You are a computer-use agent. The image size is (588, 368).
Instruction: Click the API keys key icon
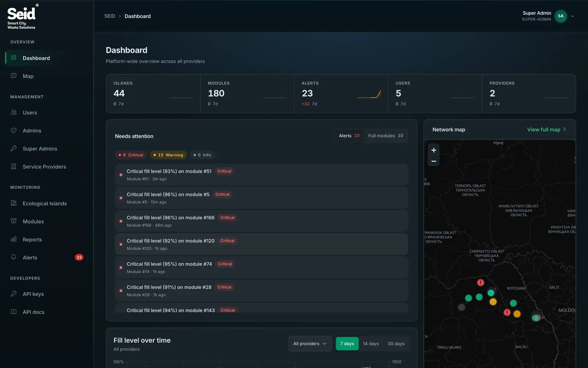tap(14, 294)
